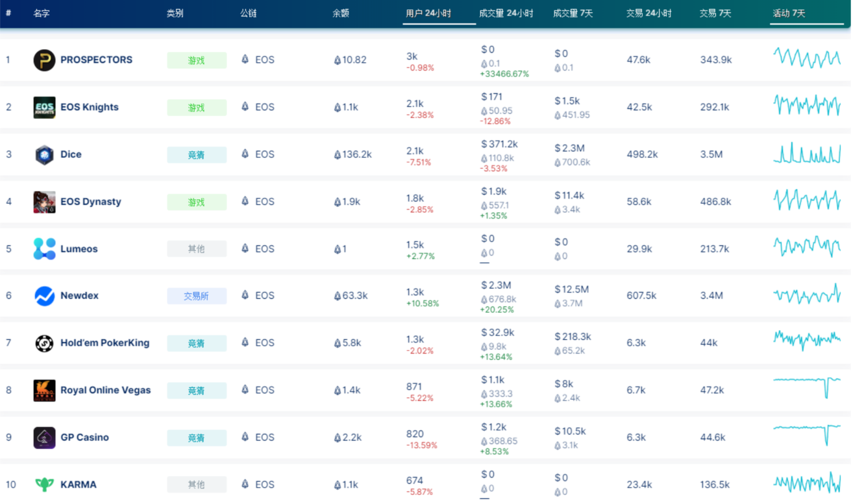View Royal Online Vegas activity sparkline
Screen dimensions: 853x504
807,387
